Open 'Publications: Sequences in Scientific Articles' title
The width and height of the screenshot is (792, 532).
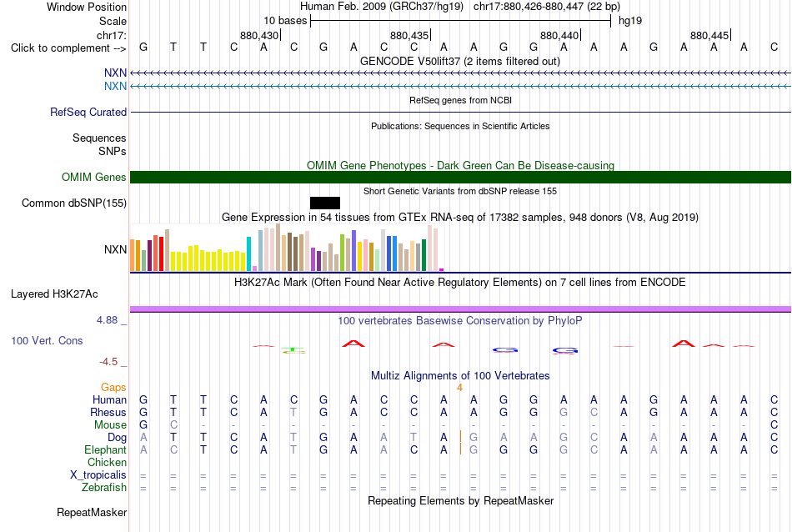460,126
